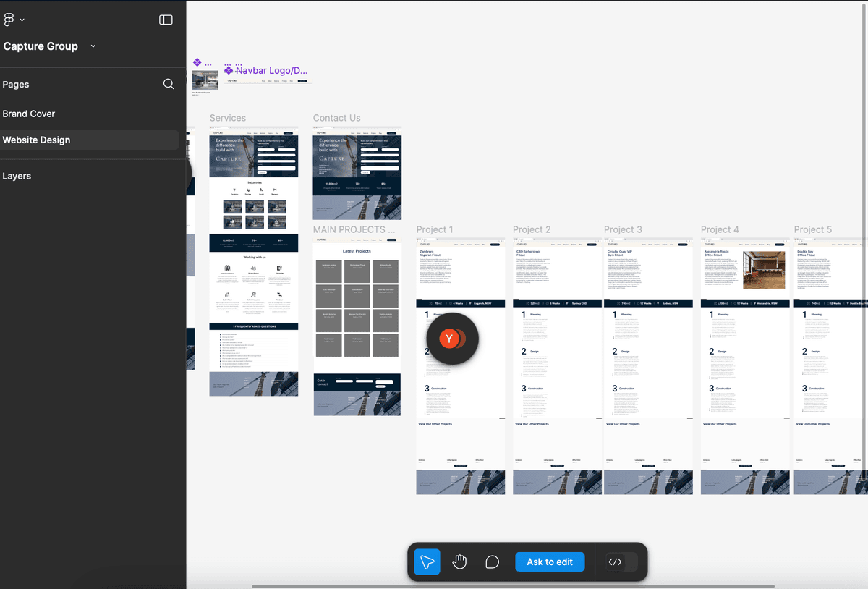
Task: Open the Layers section
Action: coord(17,176)
